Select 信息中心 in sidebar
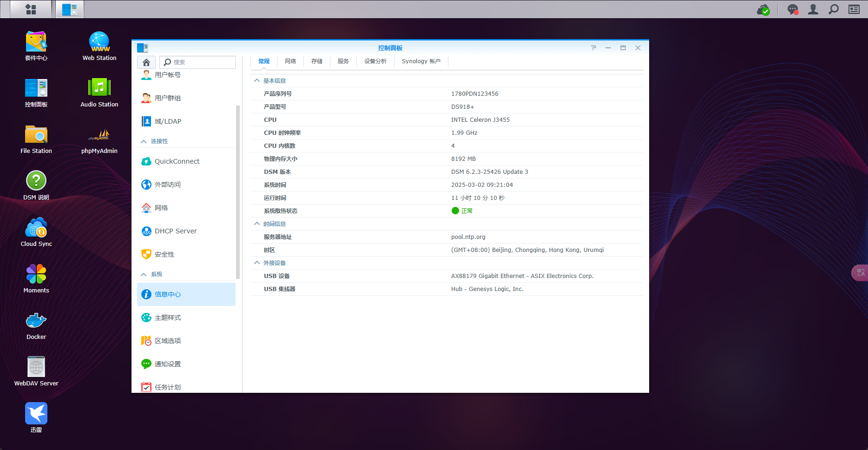Screen dimensions: 868x450 [186, 294]
